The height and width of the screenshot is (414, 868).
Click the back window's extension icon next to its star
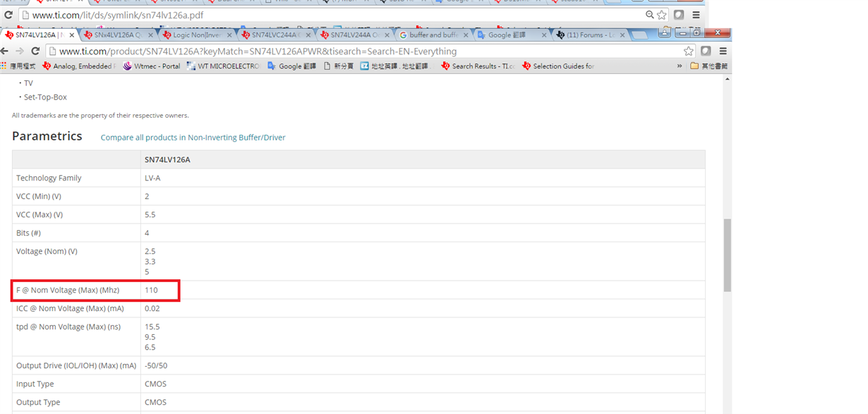click(679, 15)
